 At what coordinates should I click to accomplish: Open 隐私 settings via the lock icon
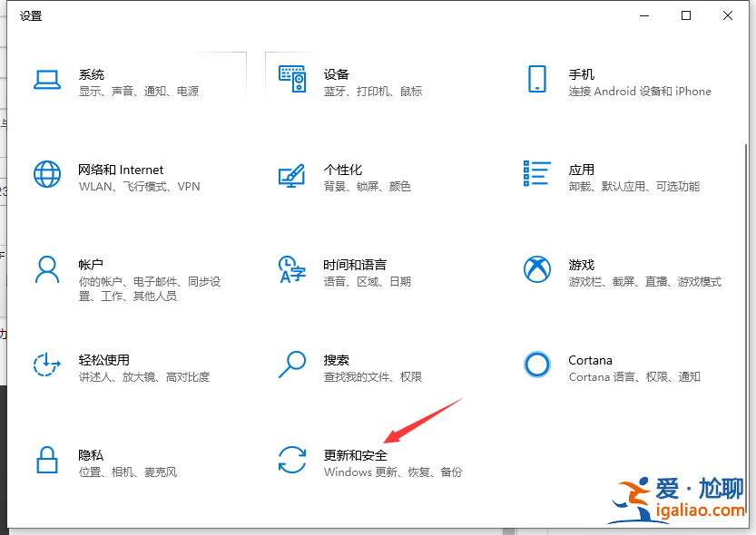tap(47, 461)
